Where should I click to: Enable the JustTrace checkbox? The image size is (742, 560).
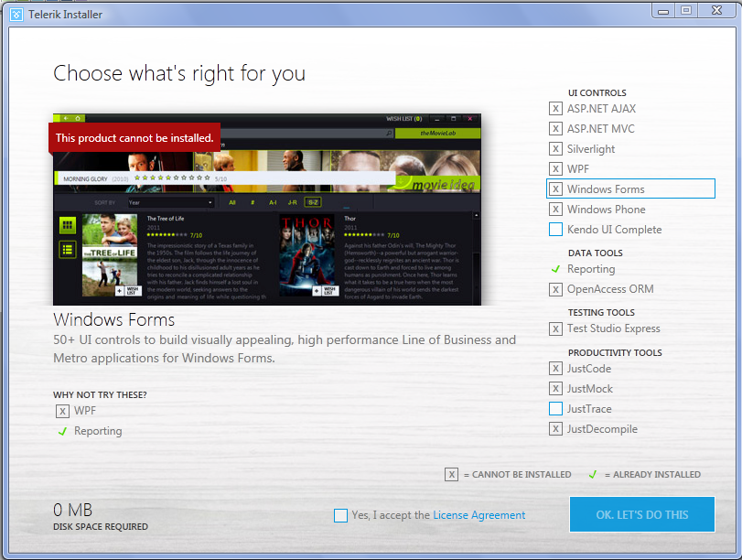pyautogui.click(x=555, y=408)
